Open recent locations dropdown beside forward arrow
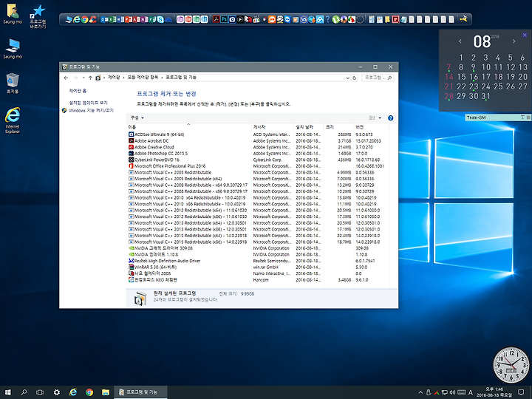The height and width of the screenshot is (399, 532). [x=83, y=78]
